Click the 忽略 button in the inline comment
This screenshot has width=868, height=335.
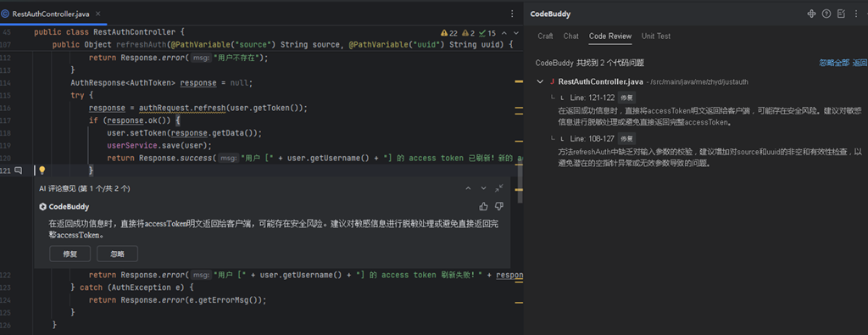point(117,254)
